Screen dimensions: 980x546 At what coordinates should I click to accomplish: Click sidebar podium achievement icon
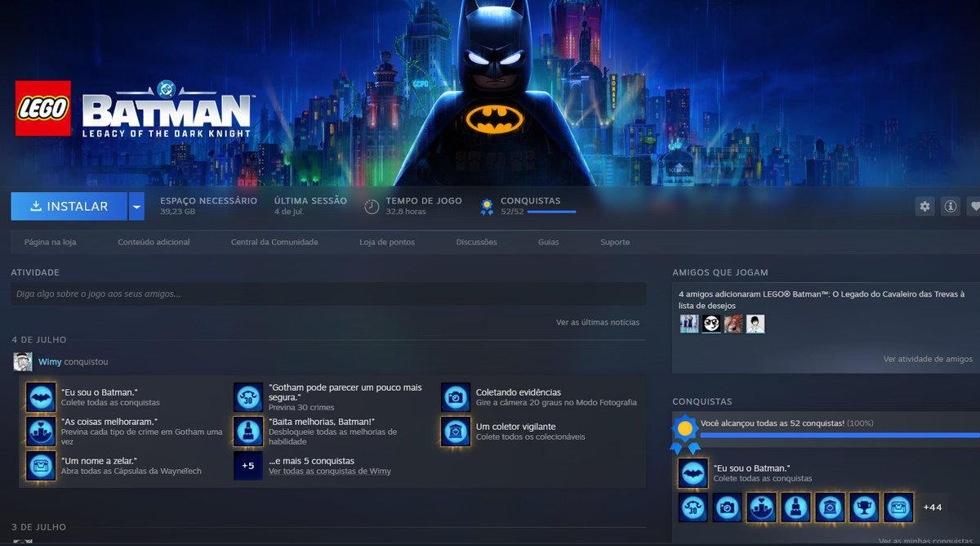pos(762,508)
